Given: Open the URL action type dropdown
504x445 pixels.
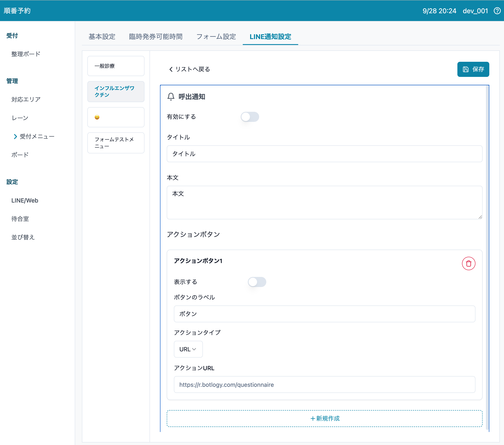Looking at the screenshot, I should 188,349.
